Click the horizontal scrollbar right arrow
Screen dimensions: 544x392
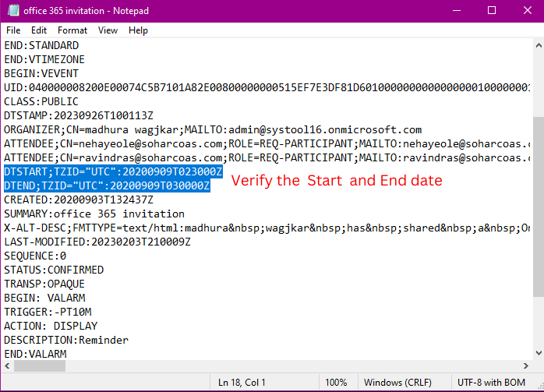526,366
